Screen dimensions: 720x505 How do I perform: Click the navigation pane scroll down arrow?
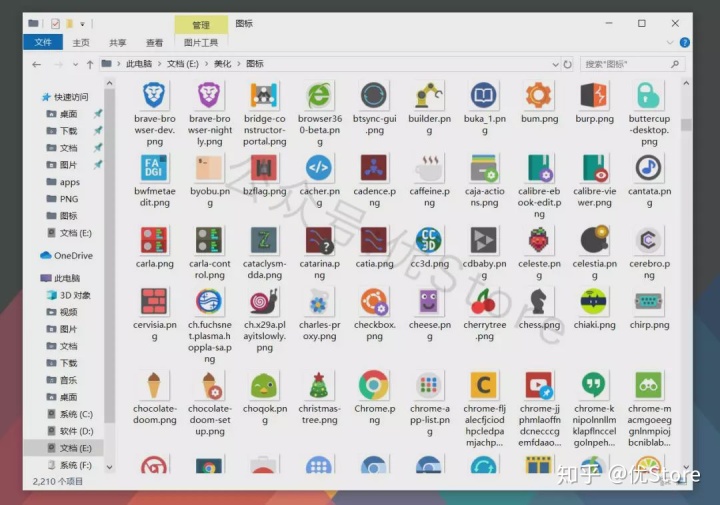pos(109,467)
